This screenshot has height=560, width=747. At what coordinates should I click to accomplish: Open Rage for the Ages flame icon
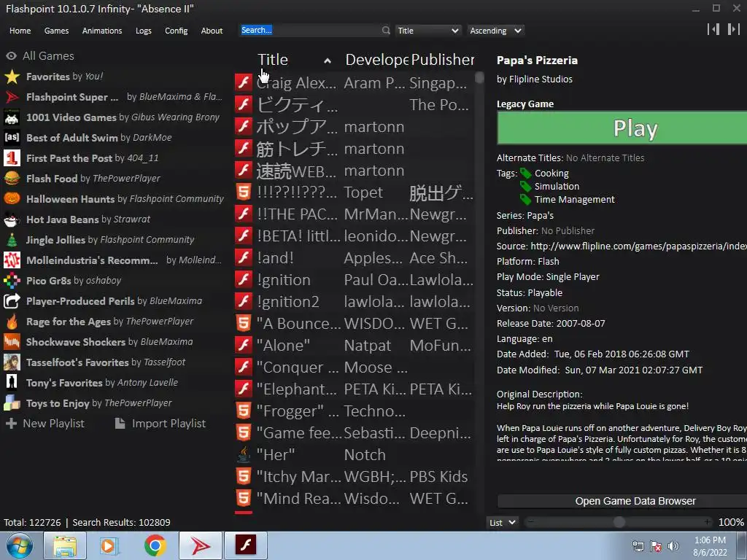tap(12, 322)
